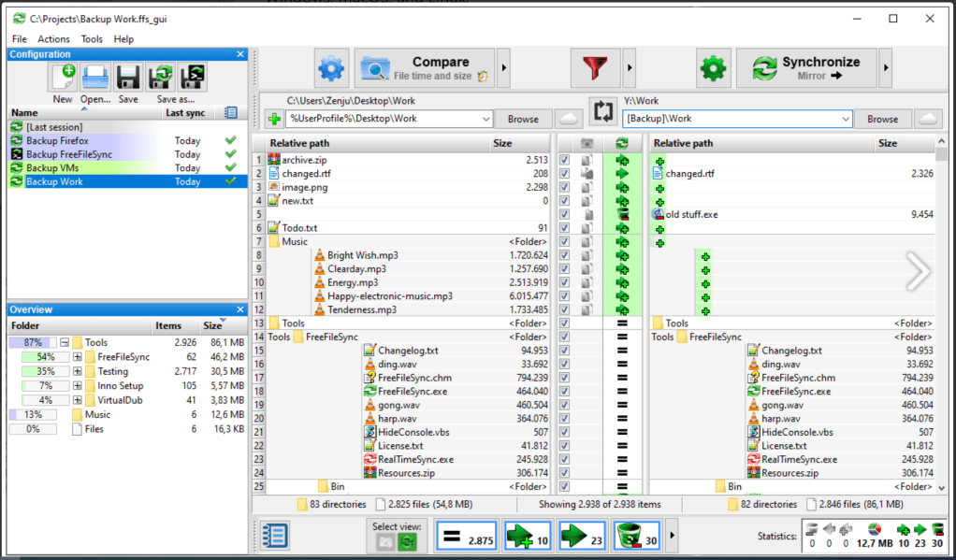956x560 pixels.
Task: Uncheck the checkbox for archive.zip row
Action: (x=564, y=161)
